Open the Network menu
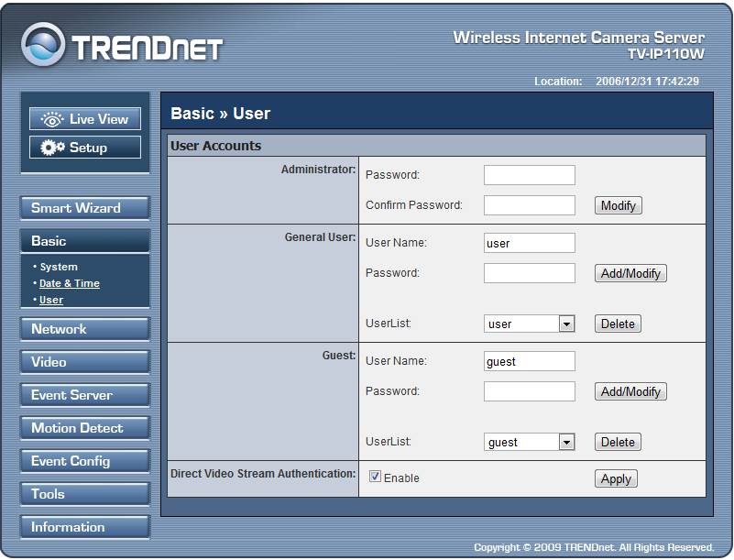This screenshot has height=560, width=734. click(x=84, y=329)
